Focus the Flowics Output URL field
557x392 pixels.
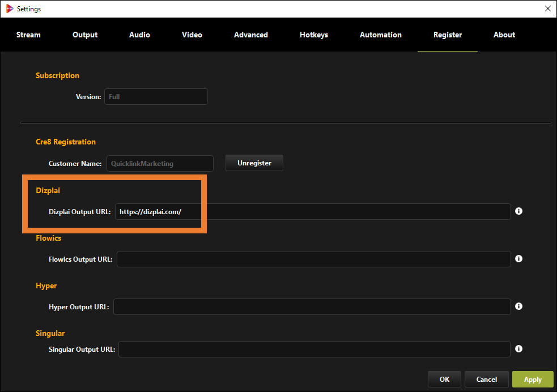314,259
